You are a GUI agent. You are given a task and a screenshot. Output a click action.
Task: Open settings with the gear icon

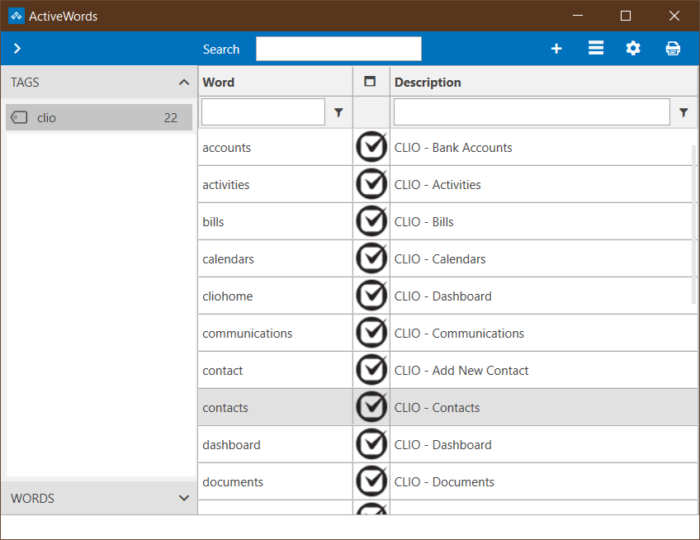[x=633, y=48]
